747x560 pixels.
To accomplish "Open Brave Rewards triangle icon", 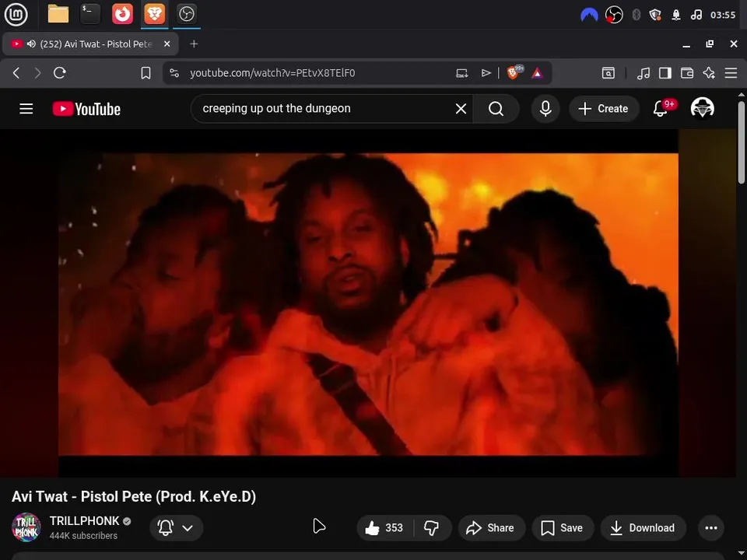I will [x=538, y=73].
